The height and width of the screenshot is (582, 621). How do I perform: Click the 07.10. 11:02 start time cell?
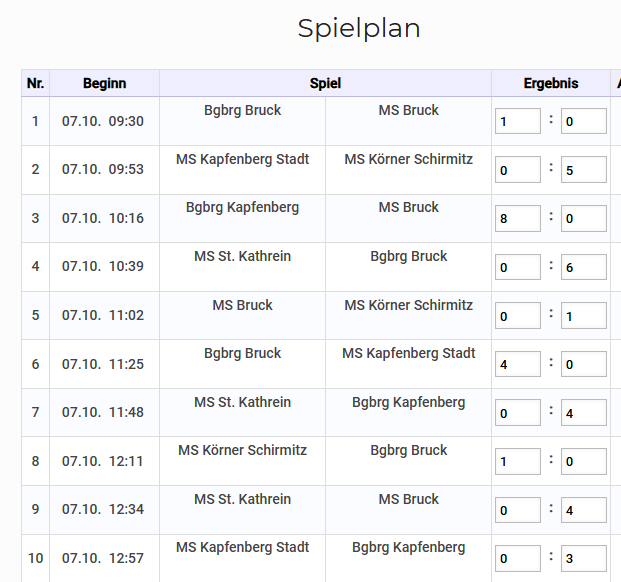click(x=103, y=315)
